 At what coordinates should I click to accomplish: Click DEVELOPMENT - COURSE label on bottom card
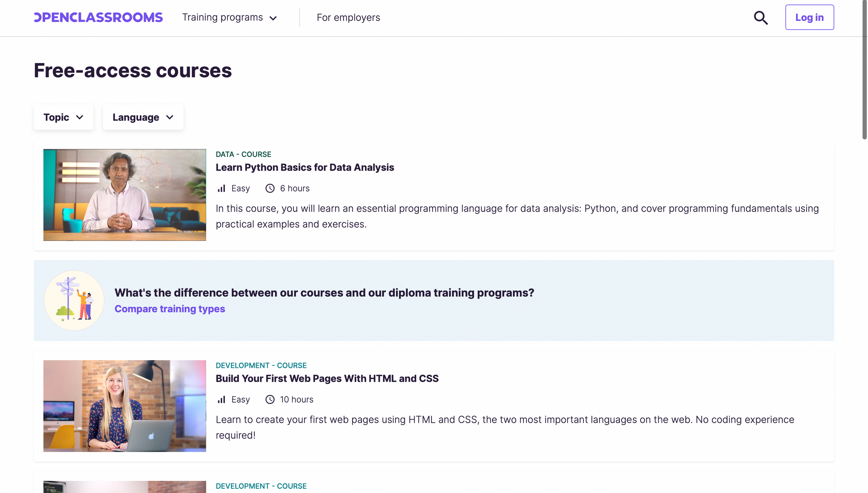(x=261, y=486)
